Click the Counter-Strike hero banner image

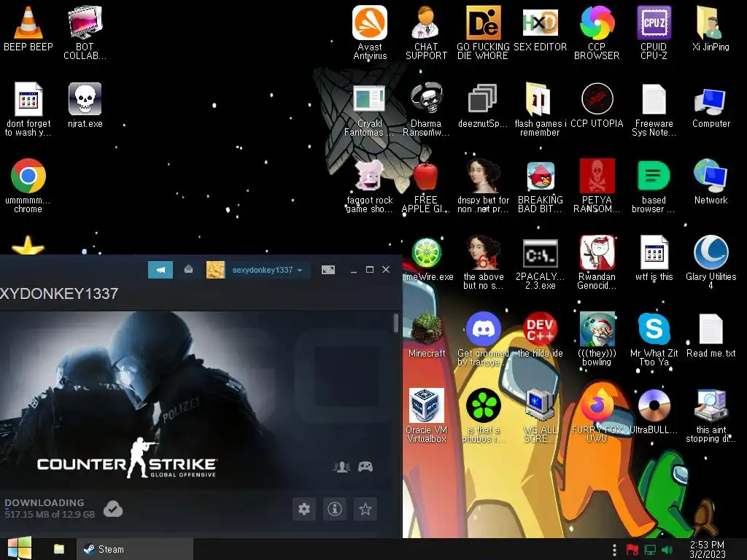197,400
